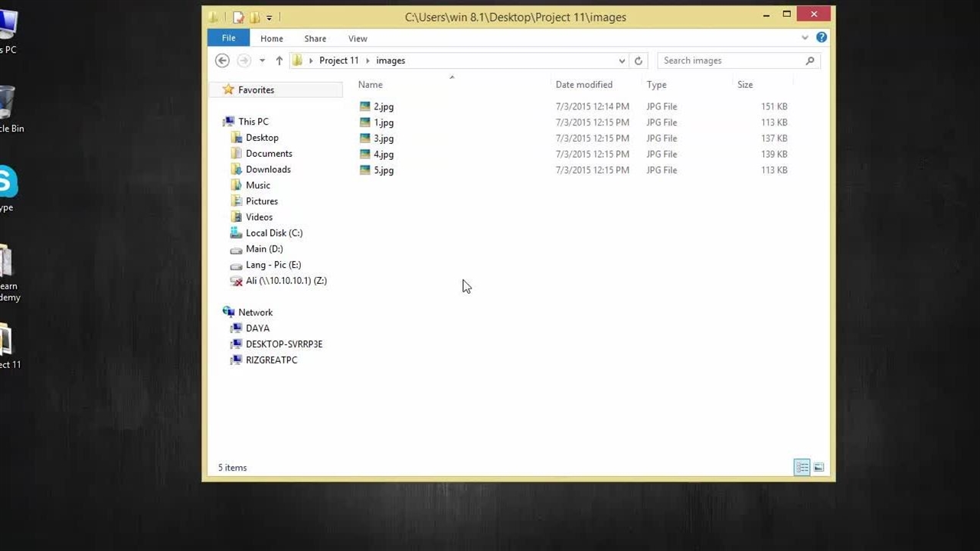Viewport: 980px width, 551px height.
Task: Expand the ribbon with chevron
Action: point(805,37)
